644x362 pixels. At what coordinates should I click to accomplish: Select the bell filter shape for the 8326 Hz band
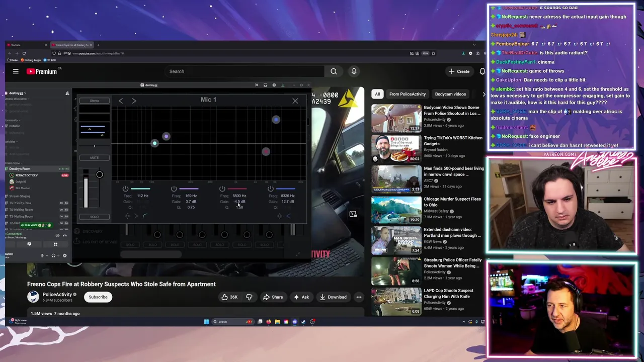(x=279, y=216)
